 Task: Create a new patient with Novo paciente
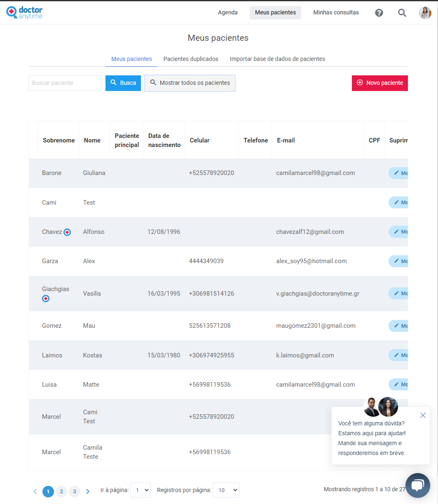pyautogui.click(x=380, y=83)
